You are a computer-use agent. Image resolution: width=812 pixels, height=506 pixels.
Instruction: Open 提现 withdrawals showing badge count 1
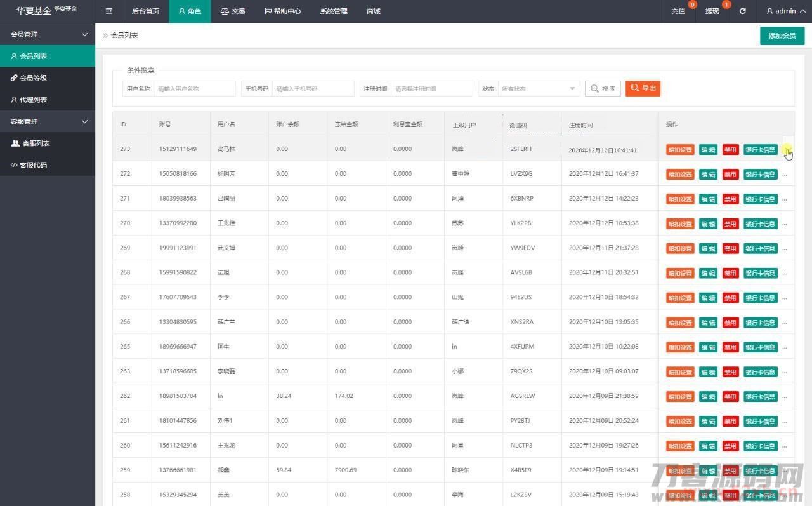click(x=712, y=11)
